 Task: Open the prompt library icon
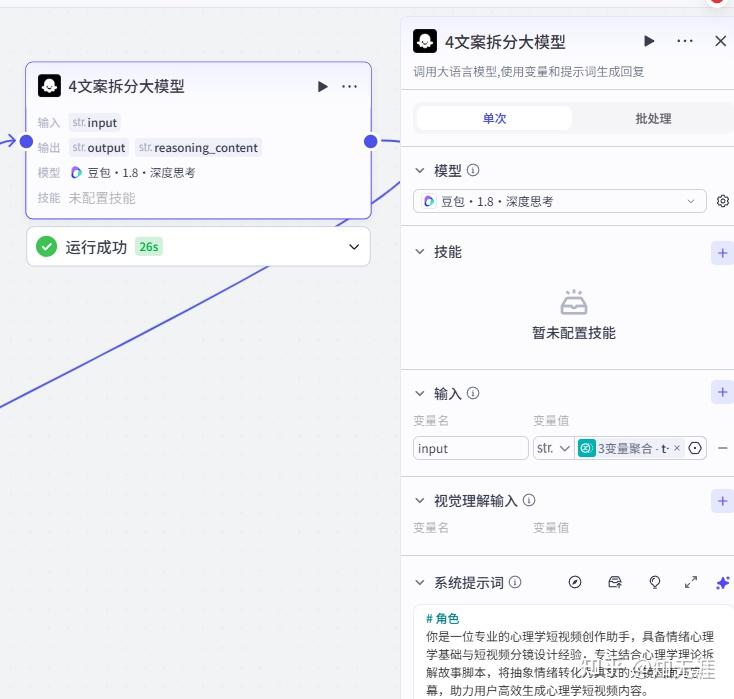pyautogui.click(x=615, y=582)
